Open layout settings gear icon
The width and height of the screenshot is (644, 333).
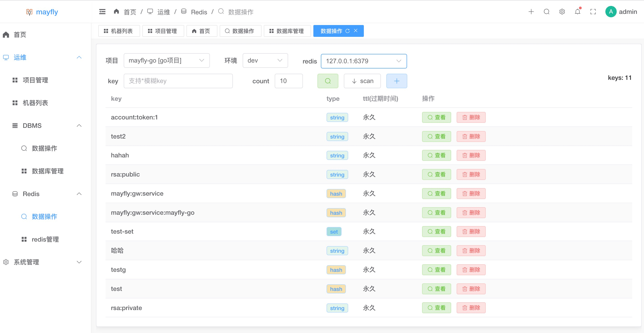click(562, 12)
